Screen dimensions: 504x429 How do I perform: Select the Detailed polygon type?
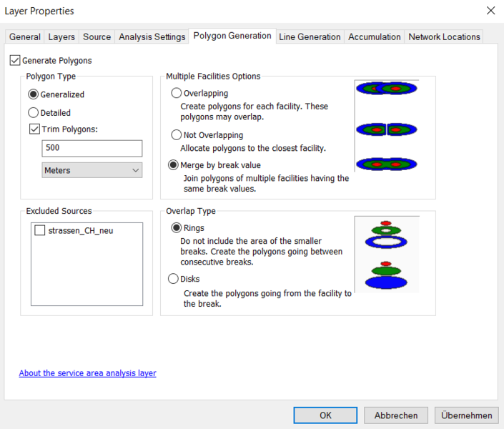point(33,112)
